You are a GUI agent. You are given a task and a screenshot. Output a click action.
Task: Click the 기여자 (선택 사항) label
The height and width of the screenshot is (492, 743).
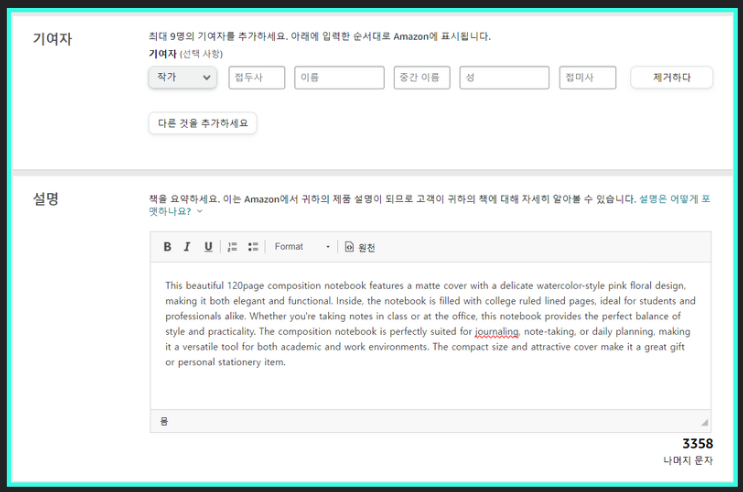186,54
